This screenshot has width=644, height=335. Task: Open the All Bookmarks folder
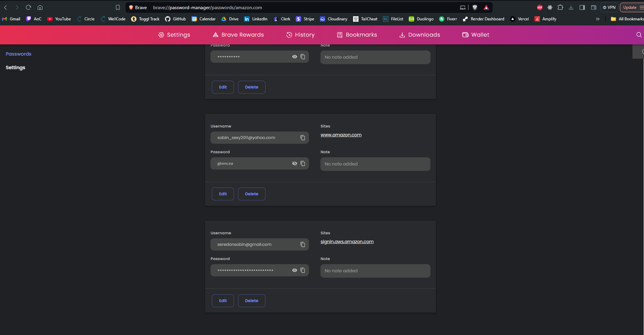627,19
